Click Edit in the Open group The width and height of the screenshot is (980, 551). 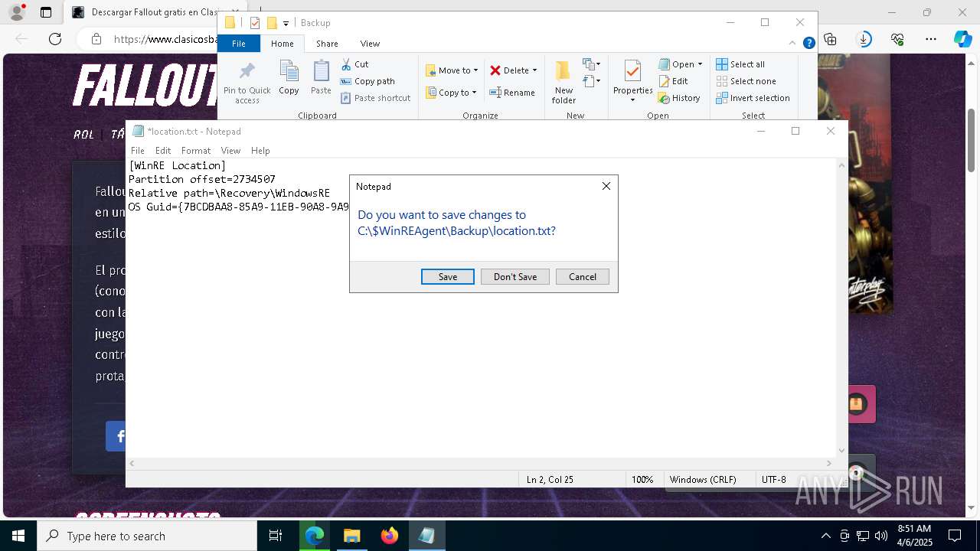[673, 81]
